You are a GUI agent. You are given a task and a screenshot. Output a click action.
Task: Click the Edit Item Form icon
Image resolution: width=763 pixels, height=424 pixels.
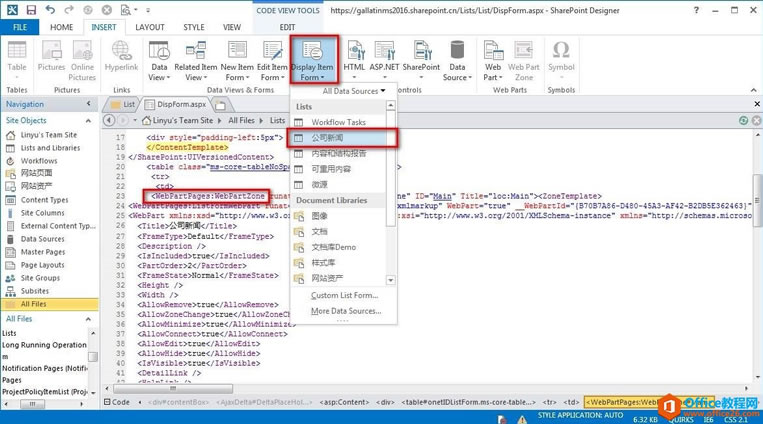pyautogui.click(x=271, y=58)
